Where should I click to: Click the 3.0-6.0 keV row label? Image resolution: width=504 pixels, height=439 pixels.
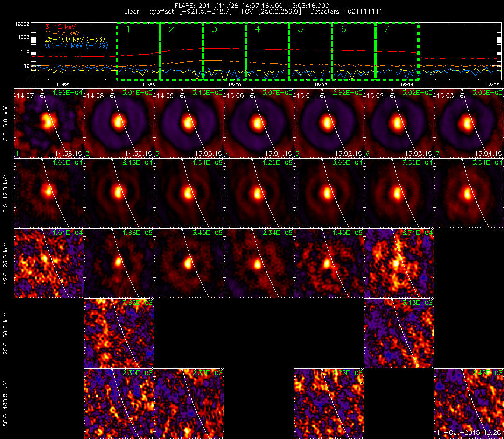pyautogui.click(x=6, y=124)
